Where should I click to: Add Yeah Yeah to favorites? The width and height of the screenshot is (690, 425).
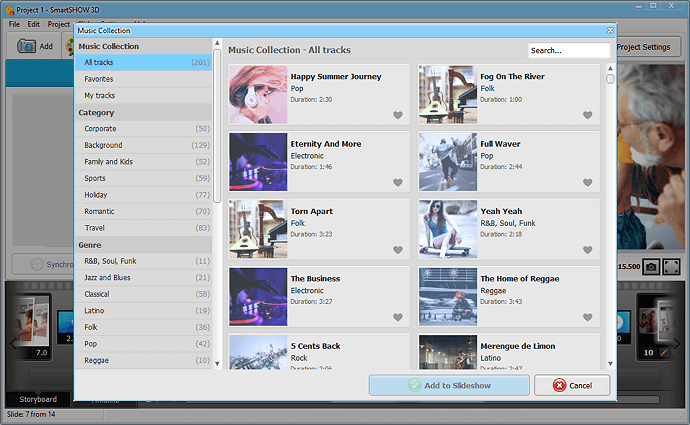coord(588,250)
